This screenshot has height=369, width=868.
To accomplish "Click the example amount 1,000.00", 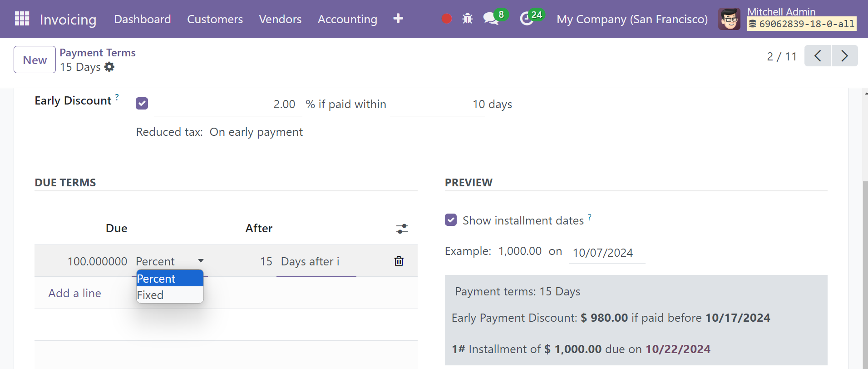I will point(520,251).
